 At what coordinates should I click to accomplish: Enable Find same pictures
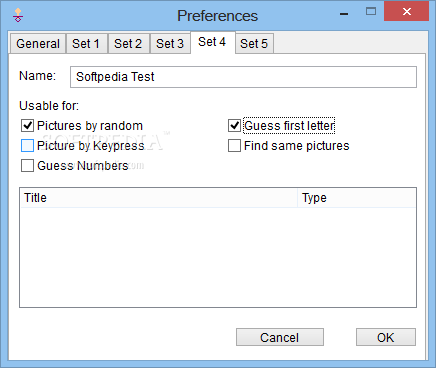tap(234, 146)
